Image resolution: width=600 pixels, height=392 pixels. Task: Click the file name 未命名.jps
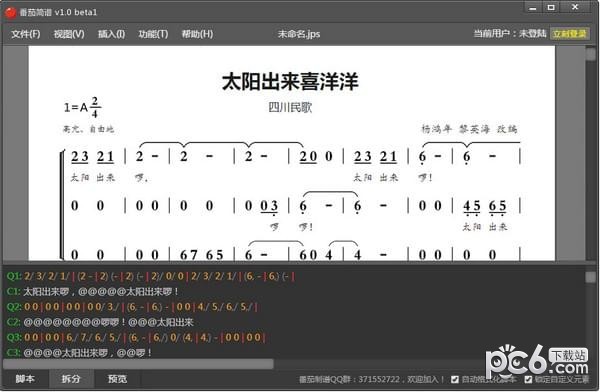pos(299,34)
